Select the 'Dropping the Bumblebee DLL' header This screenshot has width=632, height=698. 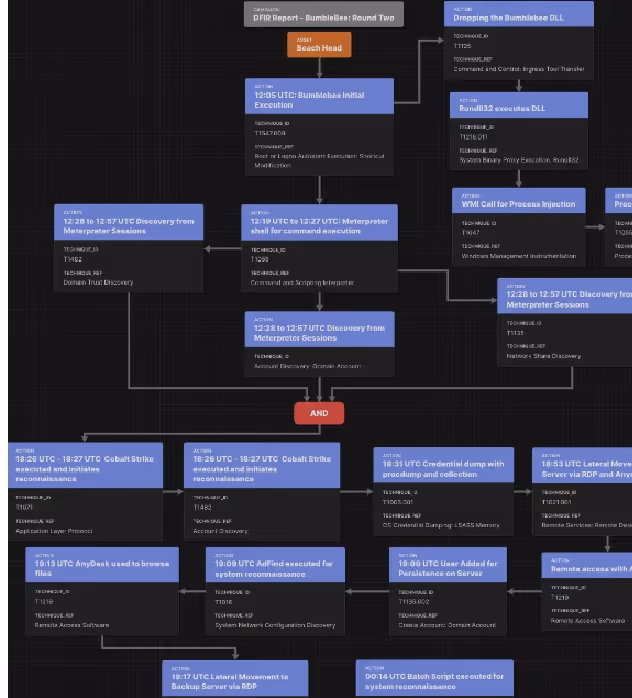pyautogui.click(x=519, y=14)
